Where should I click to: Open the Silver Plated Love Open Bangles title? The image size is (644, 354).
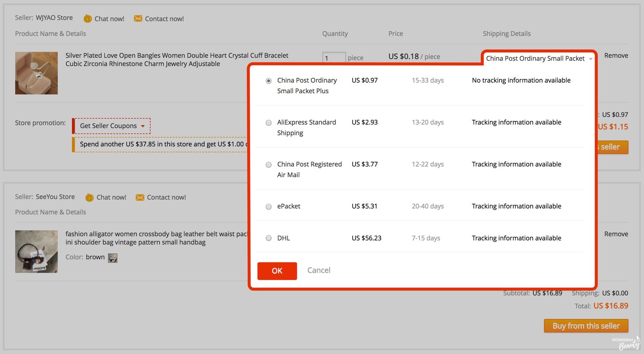(x=177, y=59)
